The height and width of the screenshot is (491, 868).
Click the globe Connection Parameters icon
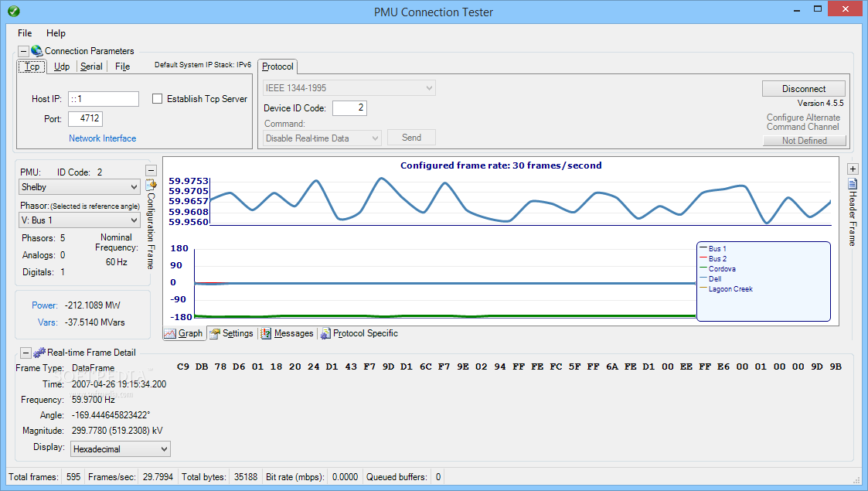tap(37, 50)
